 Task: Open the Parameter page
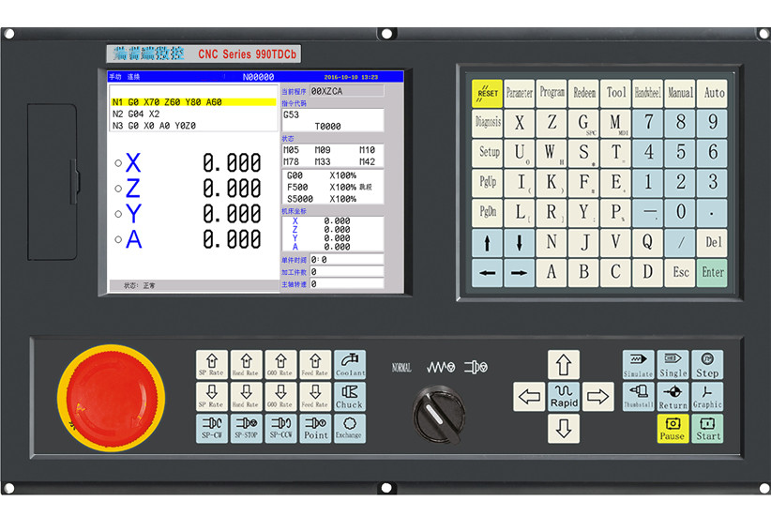click(519, 93)
